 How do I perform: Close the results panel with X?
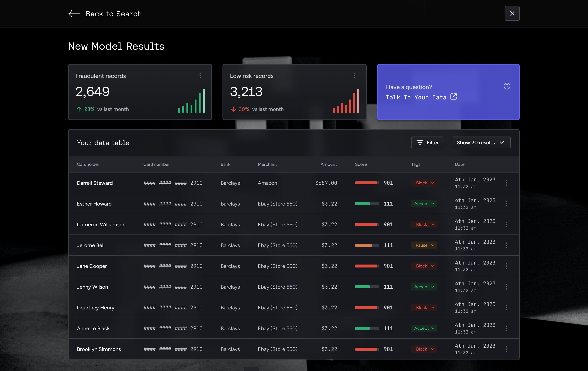tap(512, 13)
